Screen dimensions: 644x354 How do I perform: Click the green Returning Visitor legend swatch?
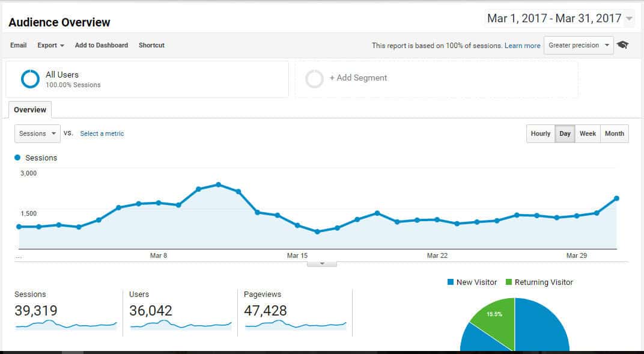(509, 282)
